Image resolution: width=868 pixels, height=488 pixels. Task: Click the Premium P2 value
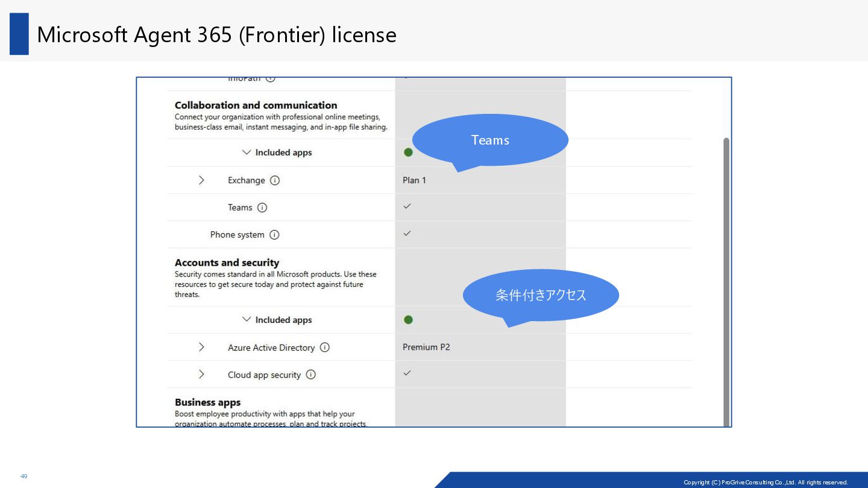pyautogui.click(x=426, y=347)
